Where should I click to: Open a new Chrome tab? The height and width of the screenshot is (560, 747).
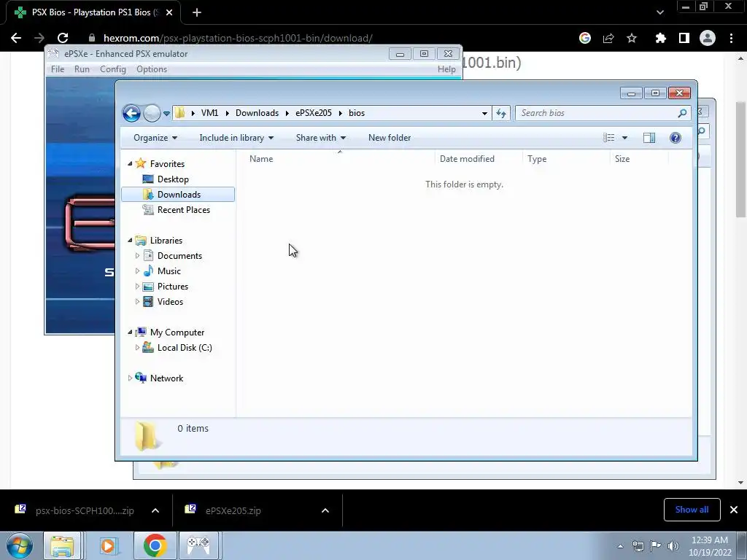[x=197, y=12]
